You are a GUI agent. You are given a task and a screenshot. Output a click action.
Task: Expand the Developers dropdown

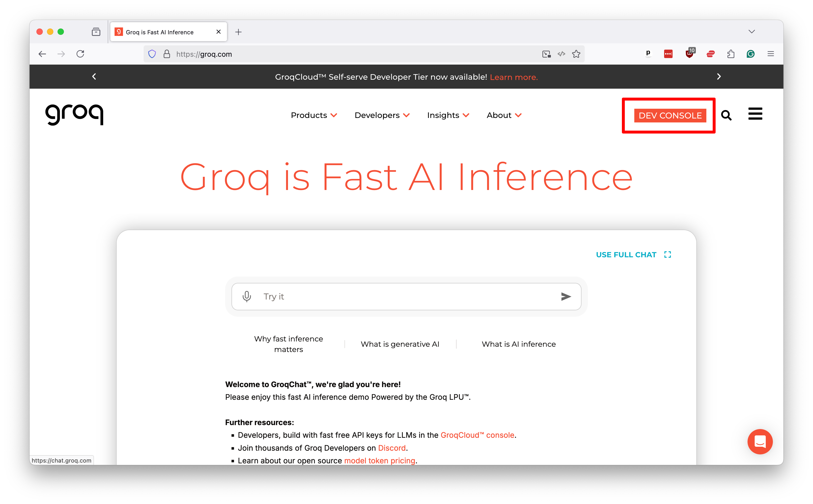(x=382, y=115)
